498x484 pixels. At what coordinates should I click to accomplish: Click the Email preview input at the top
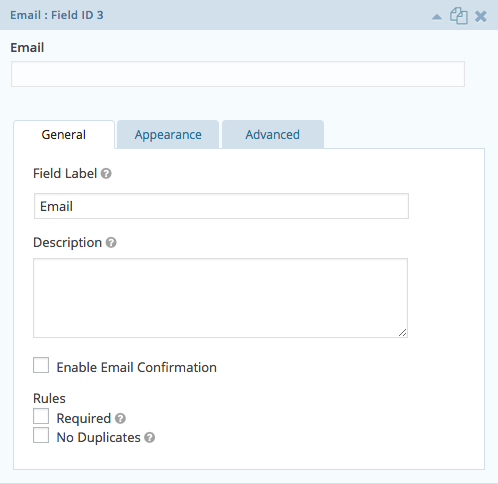pyautogui.click(x=238, y=74)
